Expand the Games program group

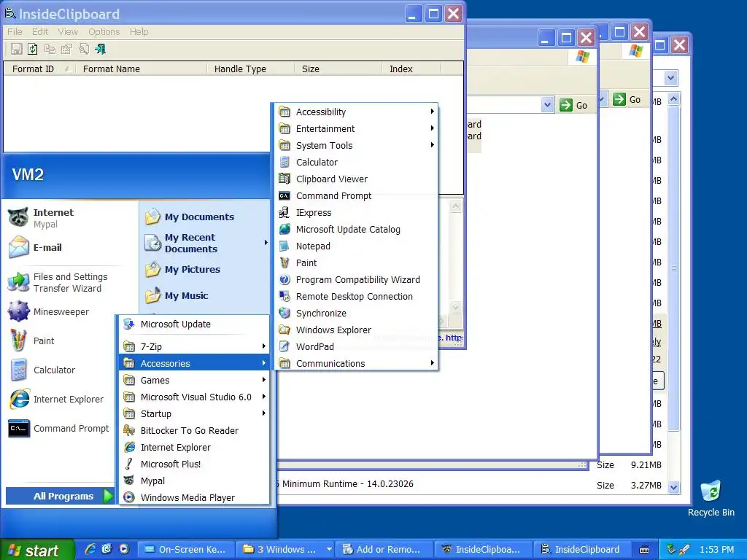pyautogui.click(x=194, y=380)
